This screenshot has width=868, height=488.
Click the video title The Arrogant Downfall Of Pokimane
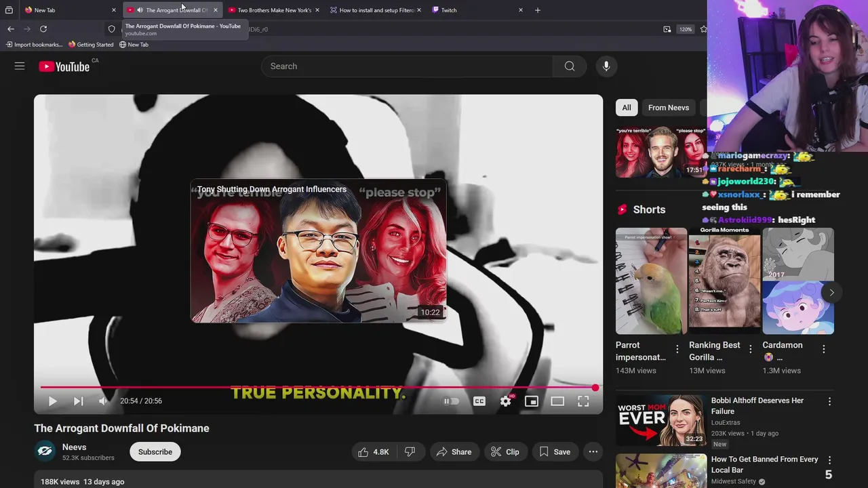tap(121, 428)
